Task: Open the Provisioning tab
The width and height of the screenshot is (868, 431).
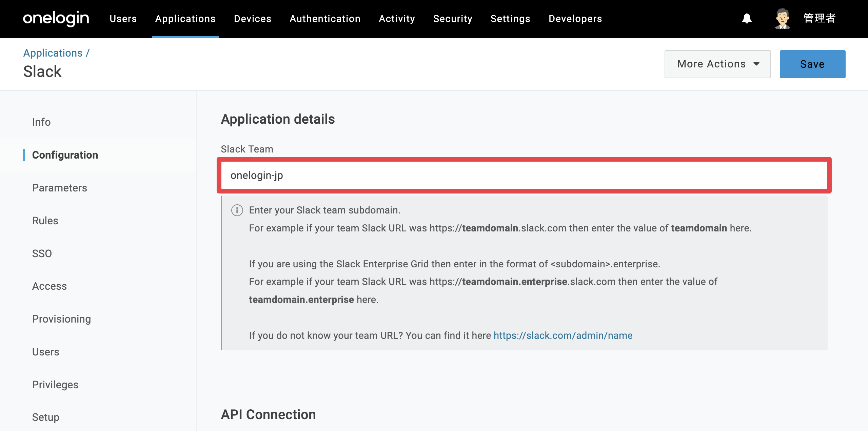Action: (x=62, y=319)
